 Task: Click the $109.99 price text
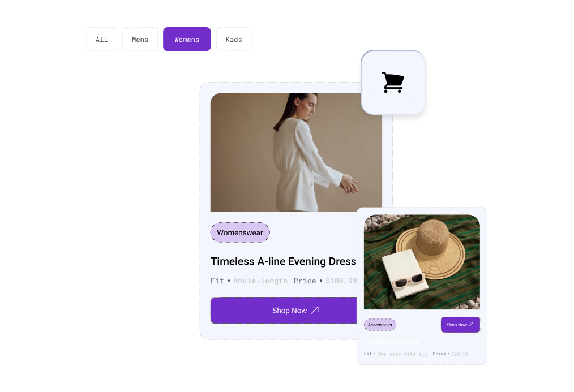(x=341, y=281)
